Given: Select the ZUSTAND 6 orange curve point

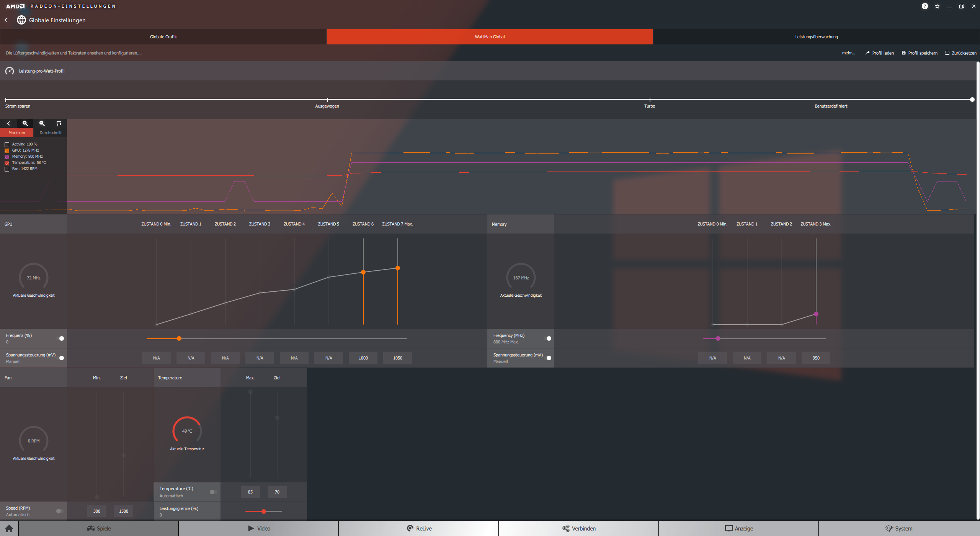Looking at the screenshot, I should 363,272.
